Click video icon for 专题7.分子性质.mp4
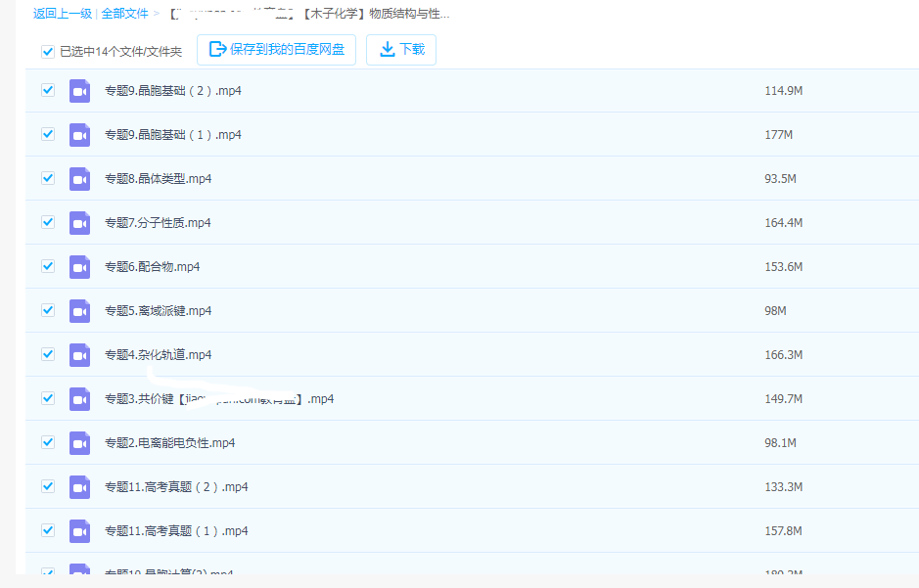Viewport: 919px width, 588px height. tap(79, 223)
